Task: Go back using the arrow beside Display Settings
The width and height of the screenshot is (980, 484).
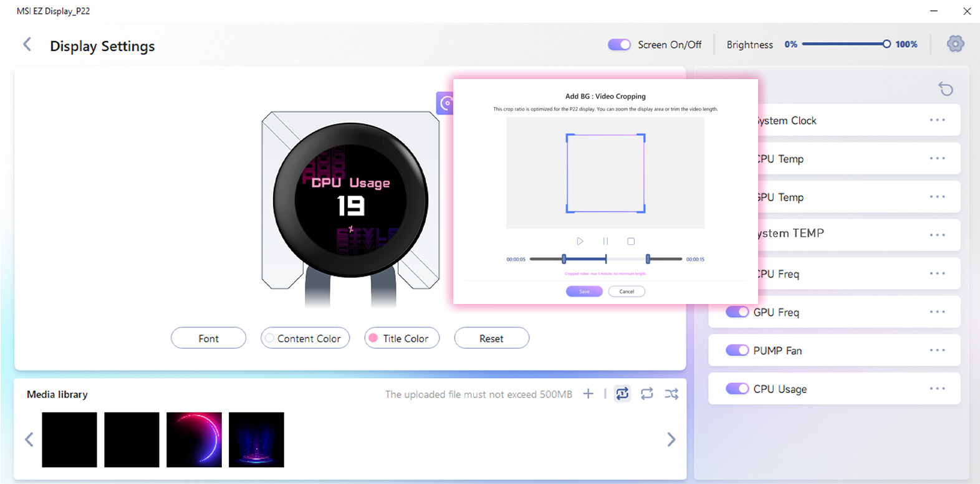Action: click(x=27, y=44)
